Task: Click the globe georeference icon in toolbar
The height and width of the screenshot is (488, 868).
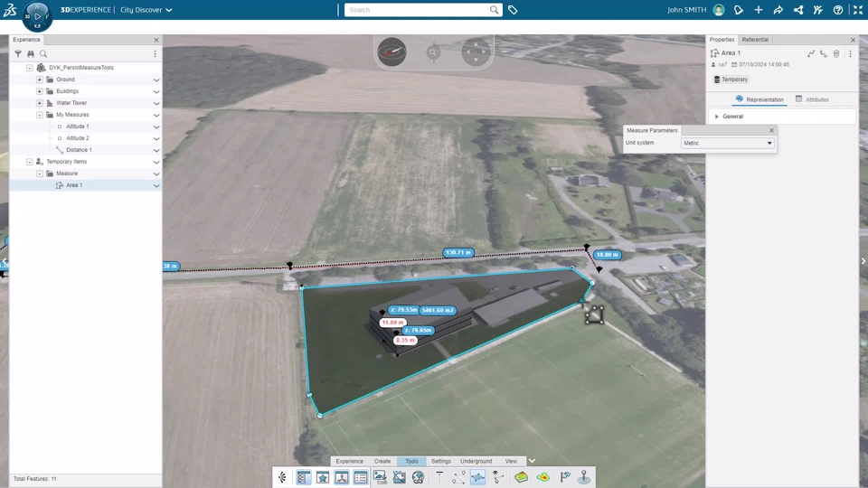Action: coord(418,477)
